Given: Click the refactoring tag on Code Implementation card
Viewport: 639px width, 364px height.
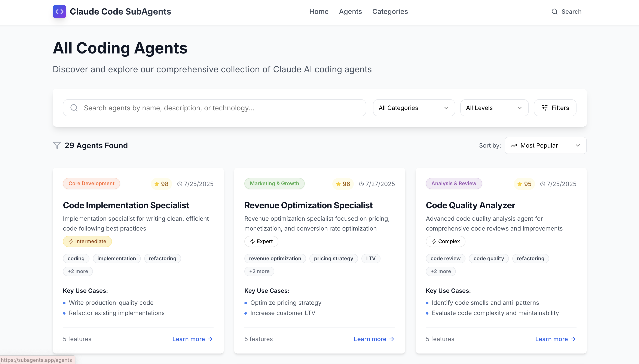Looking at the screenshot, I should pyautogui.click(x=162, y=259).
